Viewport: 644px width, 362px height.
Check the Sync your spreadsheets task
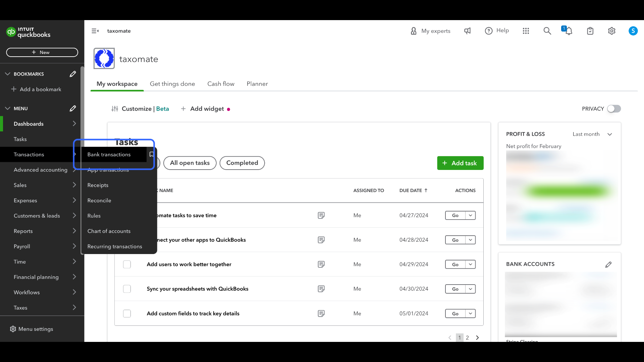coord(127,289)
